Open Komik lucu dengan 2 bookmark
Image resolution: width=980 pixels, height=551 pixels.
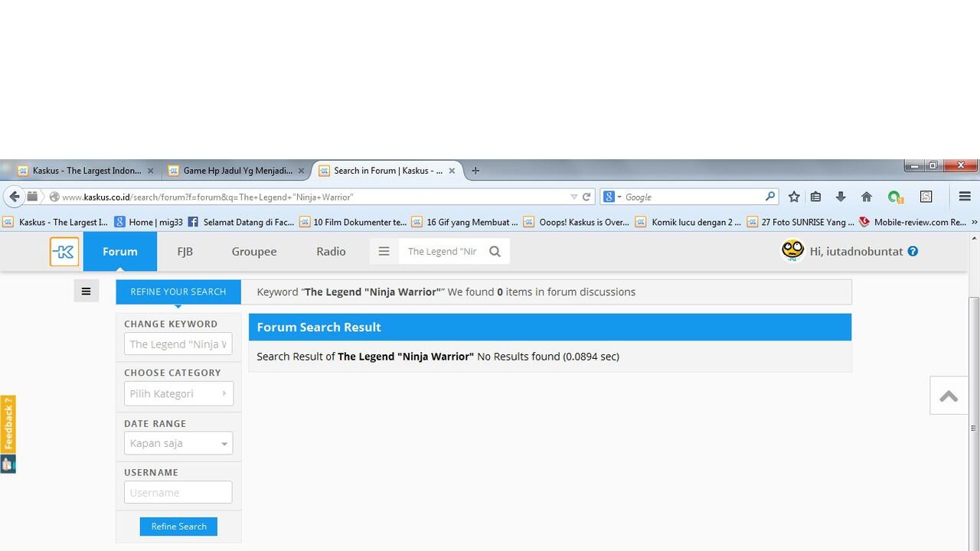[x=688, y=222]
